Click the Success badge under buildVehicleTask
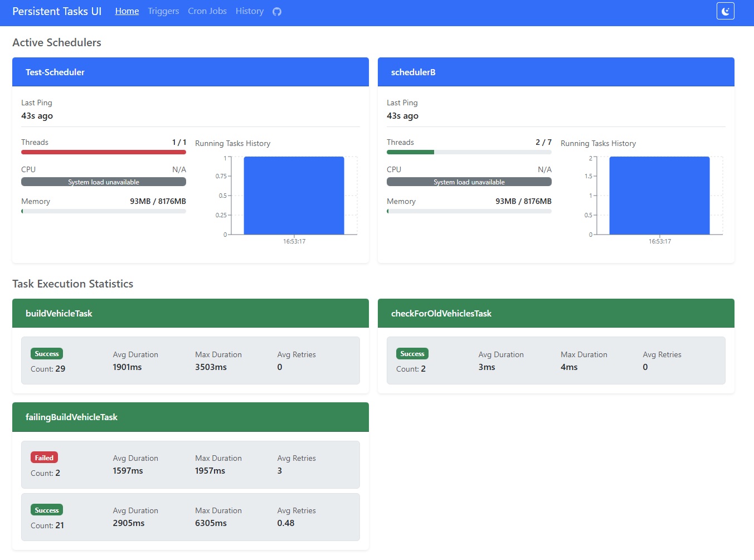The height and width of the screenshot is (560, 754). [46, 354]
